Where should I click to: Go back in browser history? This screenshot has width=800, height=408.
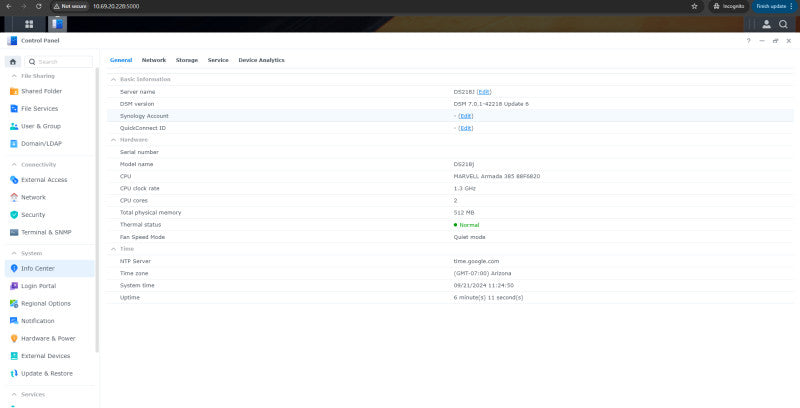8,6
